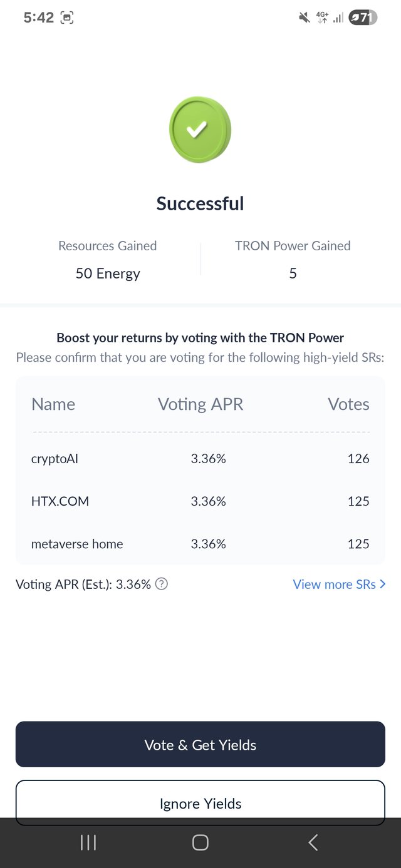Open the recent apps navigation icon

coord(88,842)
